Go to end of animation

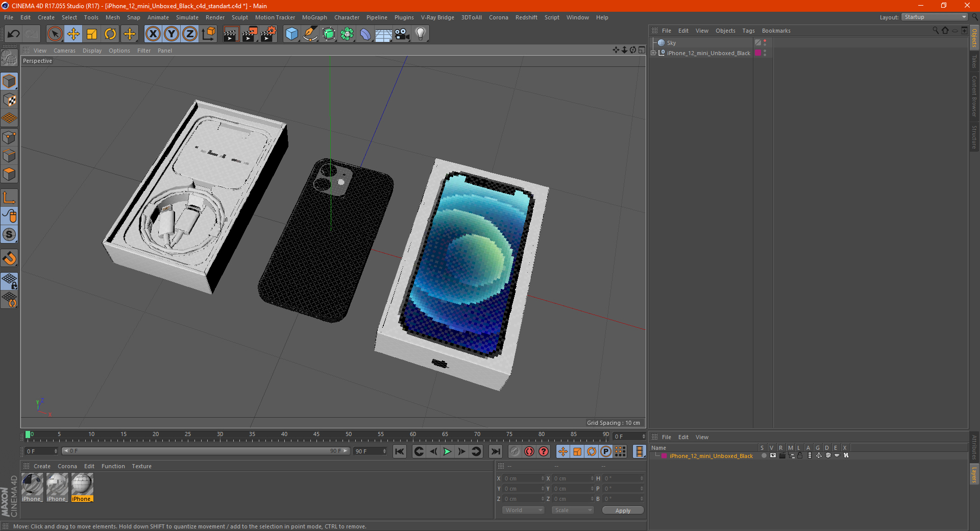(x=495, y=451)
